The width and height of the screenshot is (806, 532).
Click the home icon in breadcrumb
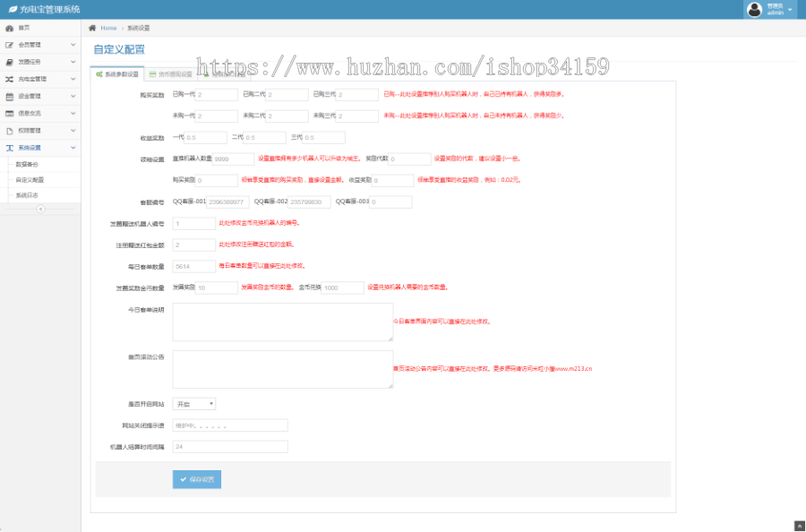coord(92,28)
